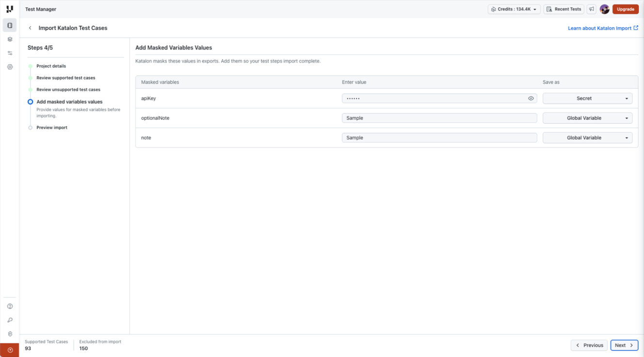644x357 pixels.
Task: Focus the note value input field
Action: (x=439, y=138)
